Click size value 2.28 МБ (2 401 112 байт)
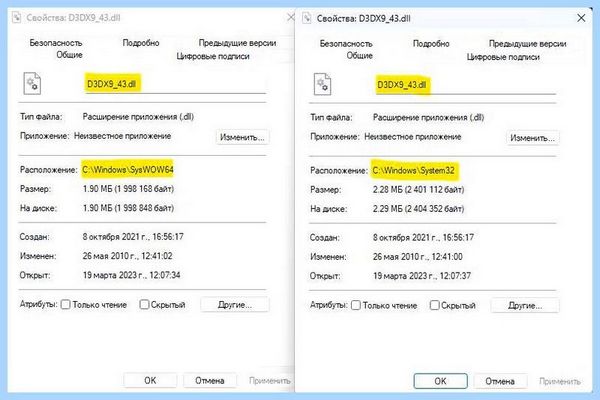 click(x=418, y=189)
